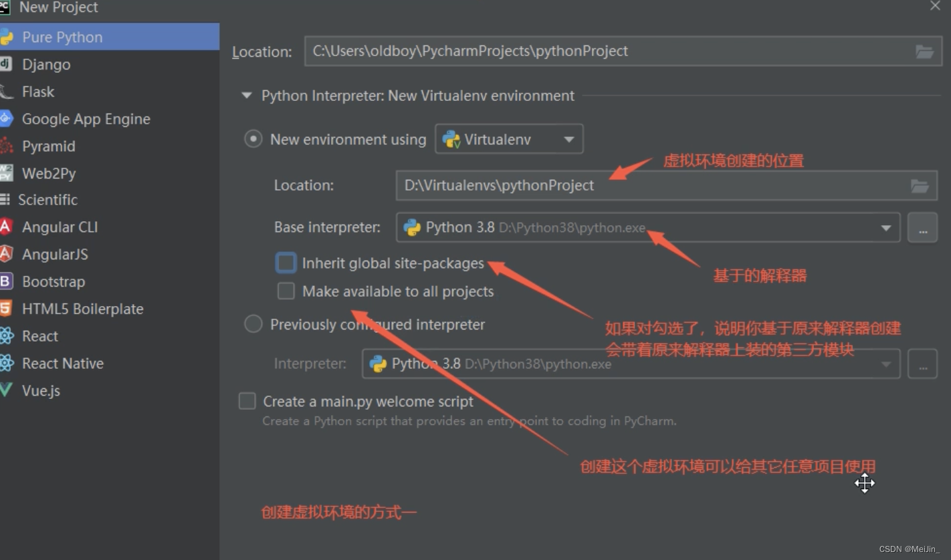Select Pyramid project type label

(x=48, y=146)
